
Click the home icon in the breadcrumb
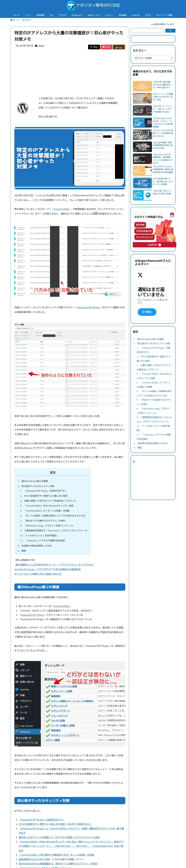pos(11,20)
